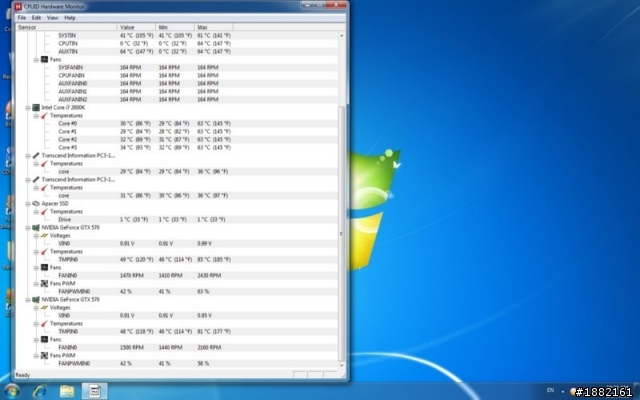Click the memory icon of Transcend above the 31 °C core row
This screenshot has width=640, height=400.
[36, 180]
